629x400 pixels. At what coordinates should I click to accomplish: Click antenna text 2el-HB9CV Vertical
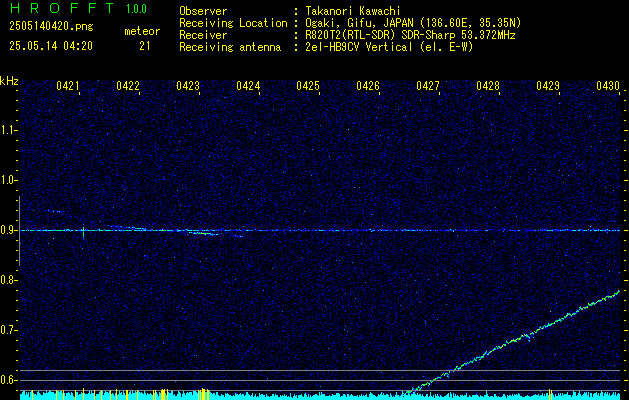pyautogui.click(x=359, y=47)
